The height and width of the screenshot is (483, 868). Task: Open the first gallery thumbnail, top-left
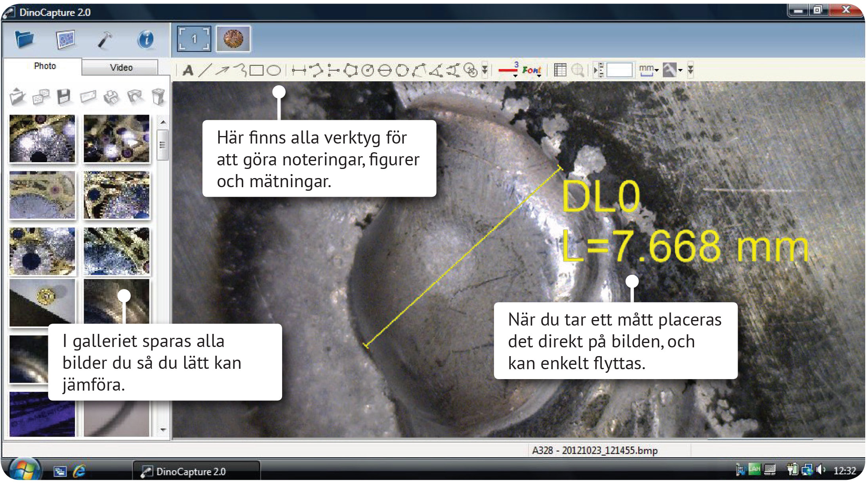(42, 139)
